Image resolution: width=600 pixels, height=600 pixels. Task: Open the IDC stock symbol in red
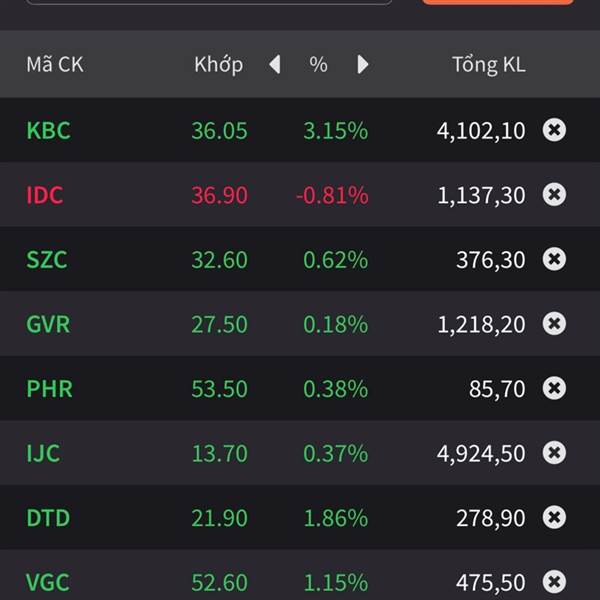point(44,195)
